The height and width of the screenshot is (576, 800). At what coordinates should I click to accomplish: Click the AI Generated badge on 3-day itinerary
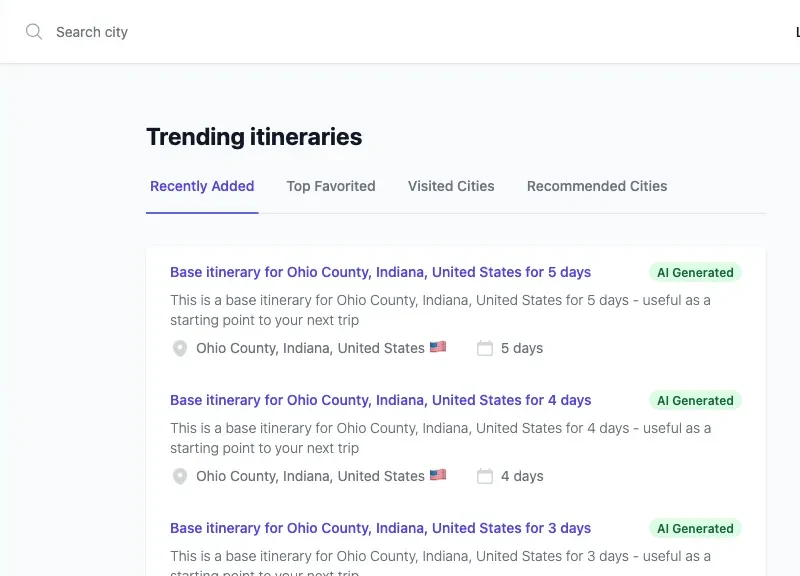[x=695, y=528]
